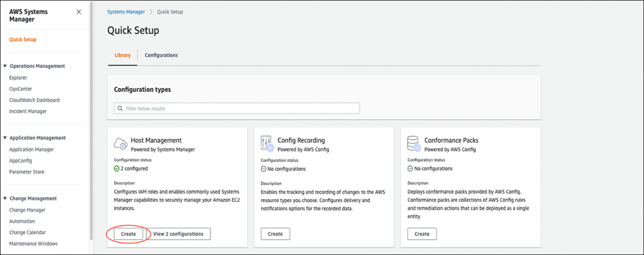
Task: Collapse the Operations Management section
Action: 5,66
